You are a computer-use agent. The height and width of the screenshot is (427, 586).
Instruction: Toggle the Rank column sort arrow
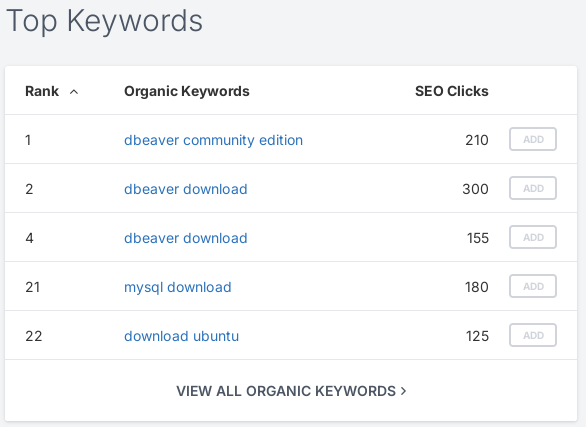[x=74, y=92]
